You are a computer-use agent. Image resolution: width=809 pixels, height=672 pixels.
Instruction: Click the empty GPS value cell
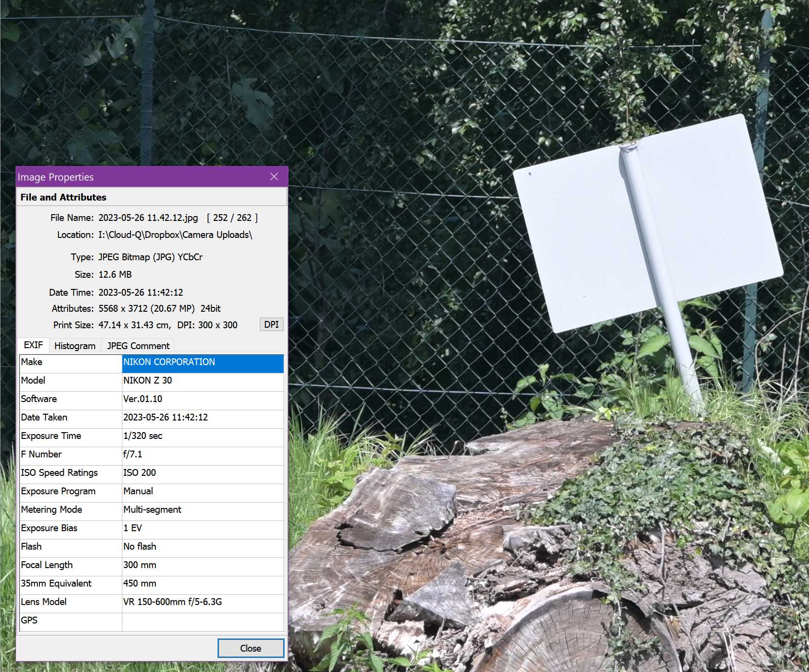point(202,621)
